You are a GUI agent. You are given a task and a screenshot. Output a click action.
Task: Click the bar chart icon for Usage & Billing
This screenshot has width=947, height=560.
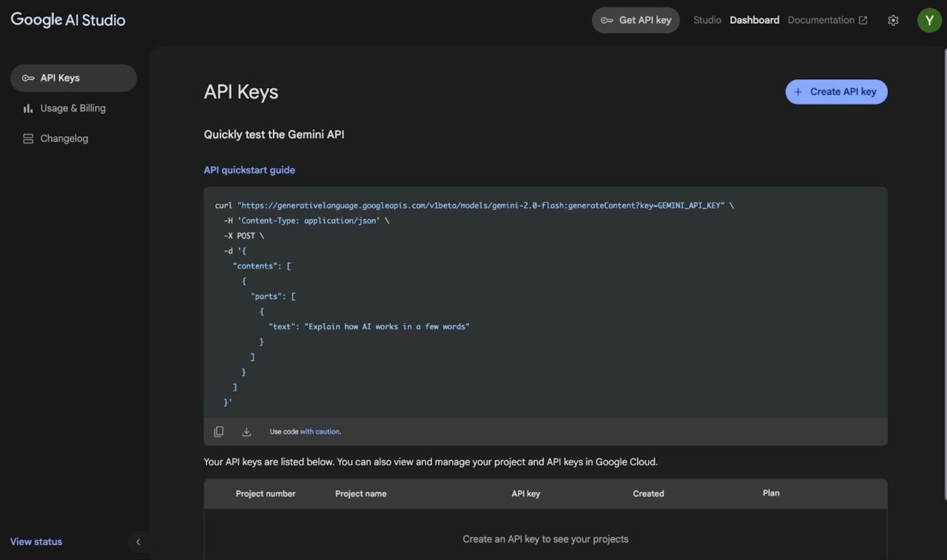tap(28, 108)
